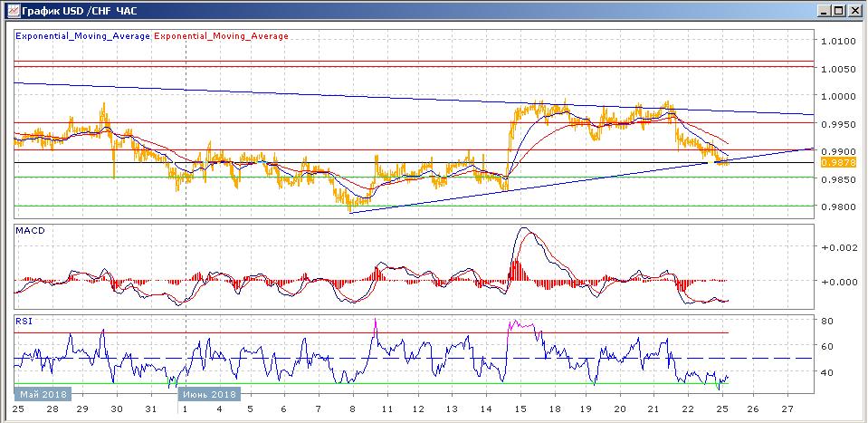Viewport: 868px width, 423px height.
Task: Click the RSI 60 axis label
Action: [827, 347]
